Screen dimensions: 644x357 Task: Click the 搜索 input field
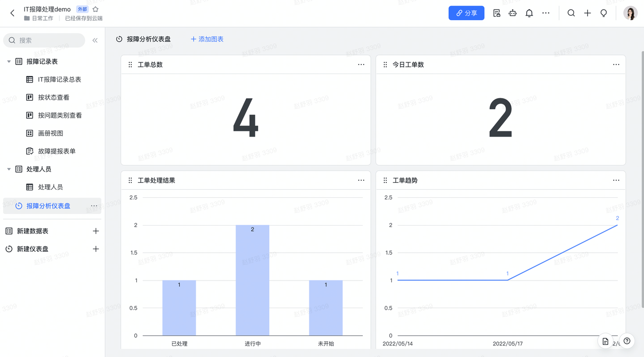(48, 40)
